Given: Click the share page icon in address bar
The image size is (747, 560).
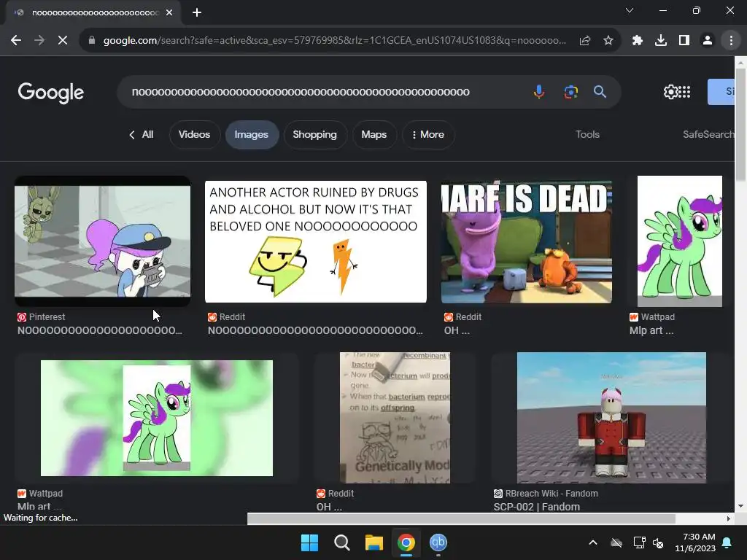Looking at the screenshot, I should (x=585, y=41).
